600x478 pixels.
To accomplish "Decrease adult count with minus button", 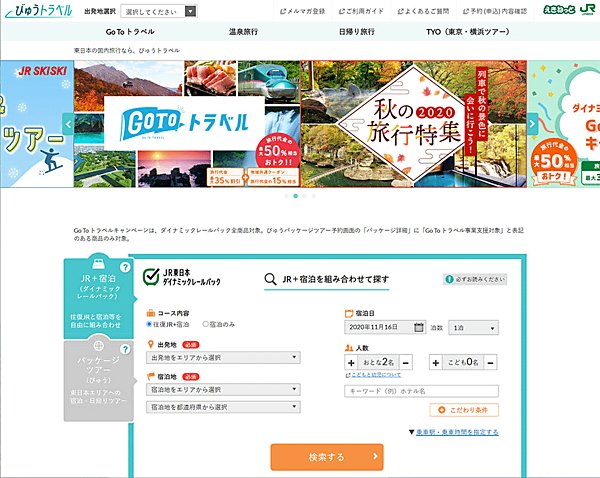I will [x=406, y=362].
